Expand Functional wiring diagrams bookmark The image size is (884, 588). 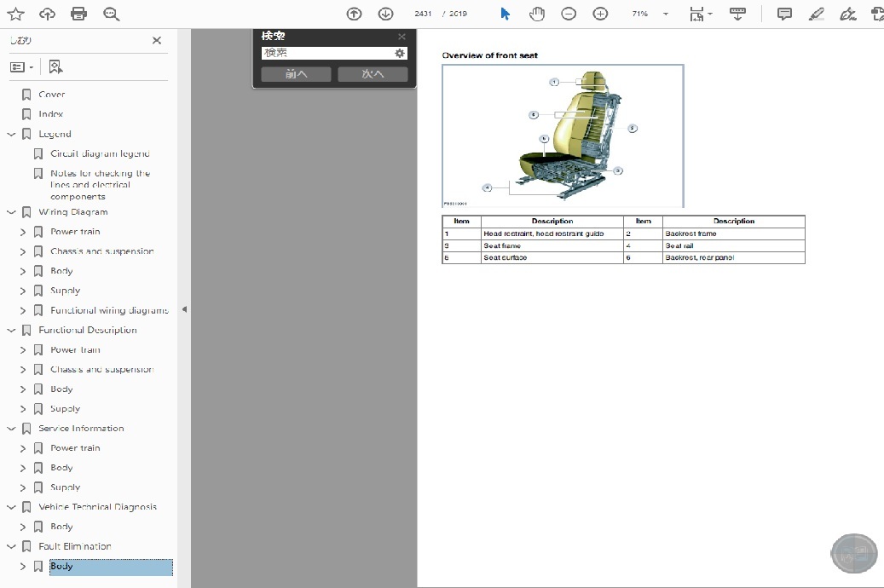pyautogui.click(x=23, y=310)
